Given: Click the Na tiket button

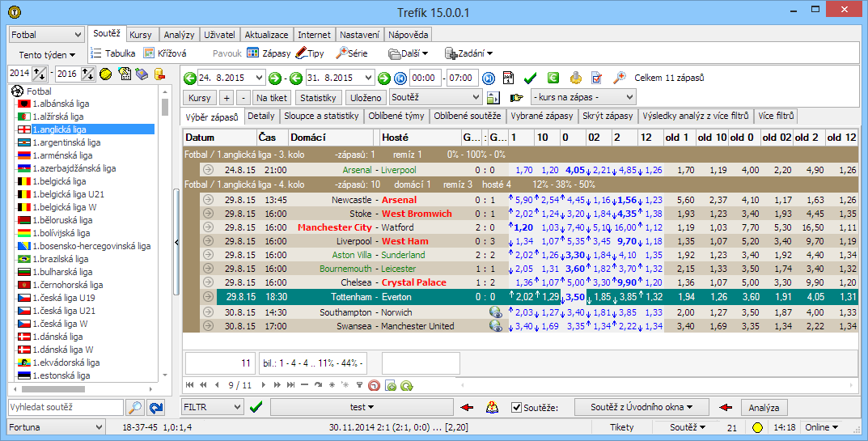Looking at the screenshot, I should (272, 98).
